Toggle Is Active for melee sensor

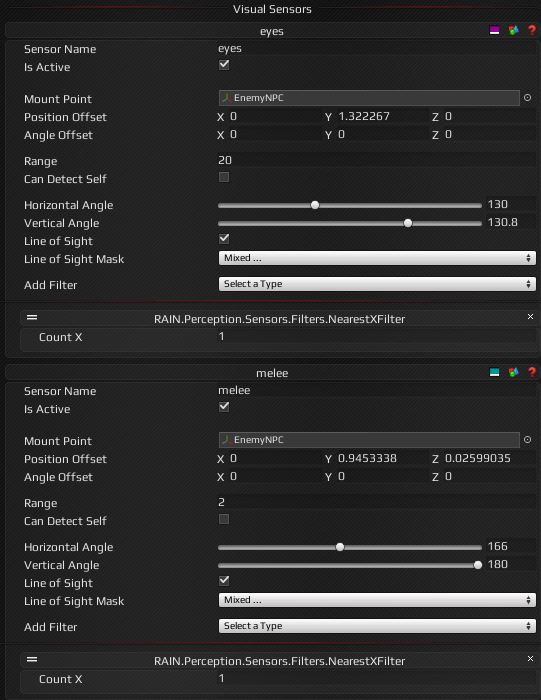tap(224, 407)
